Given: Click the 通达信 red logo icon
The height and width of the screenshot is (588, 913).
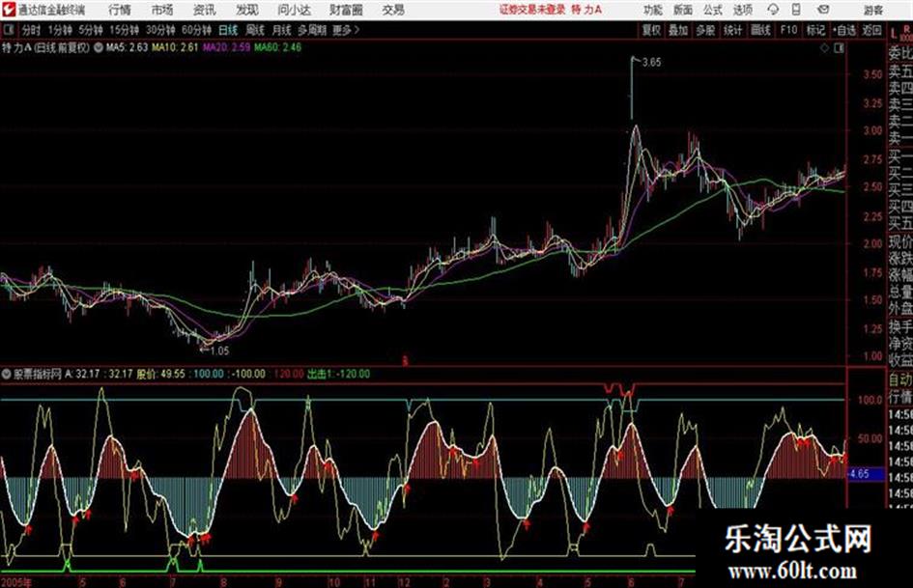Looking at the screenshot, I should point(9,10).
